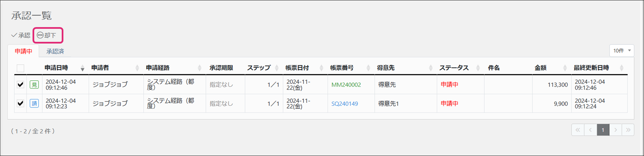
Task: Go to the next page arrow
Action: pyautogui.click(x=615, y=130)
